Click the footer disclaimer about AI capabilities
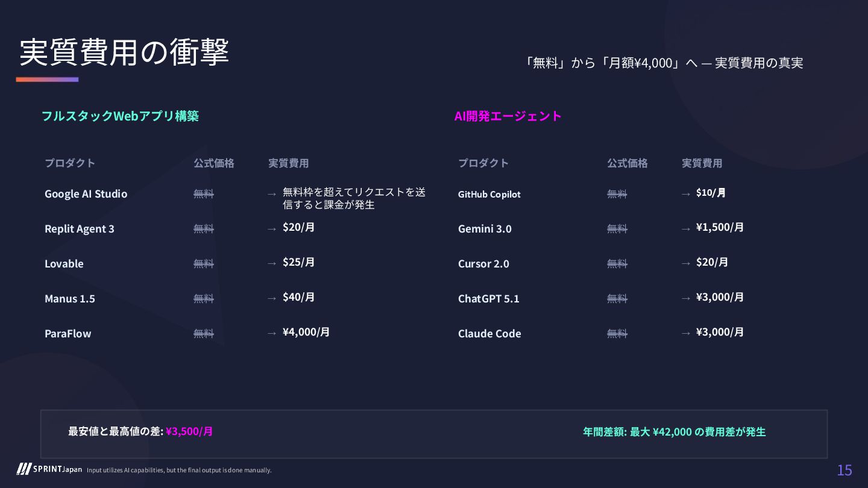This screenshot has height=488, width=868. [x=179, y=470]
